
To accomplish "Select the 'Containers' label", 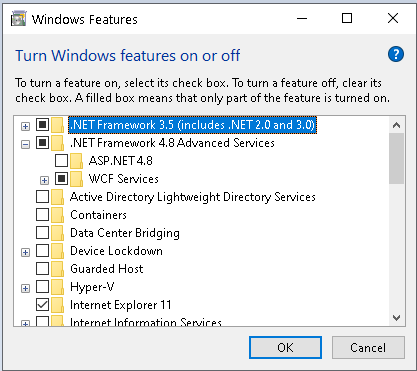I will pos(98,215).
